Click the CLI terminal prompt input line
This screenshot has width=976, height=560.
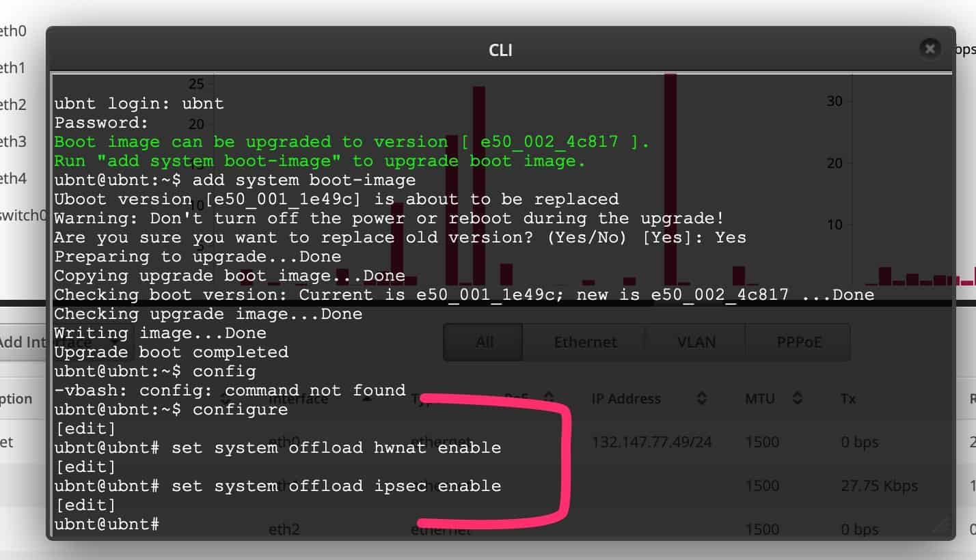[x=107, y=524]
